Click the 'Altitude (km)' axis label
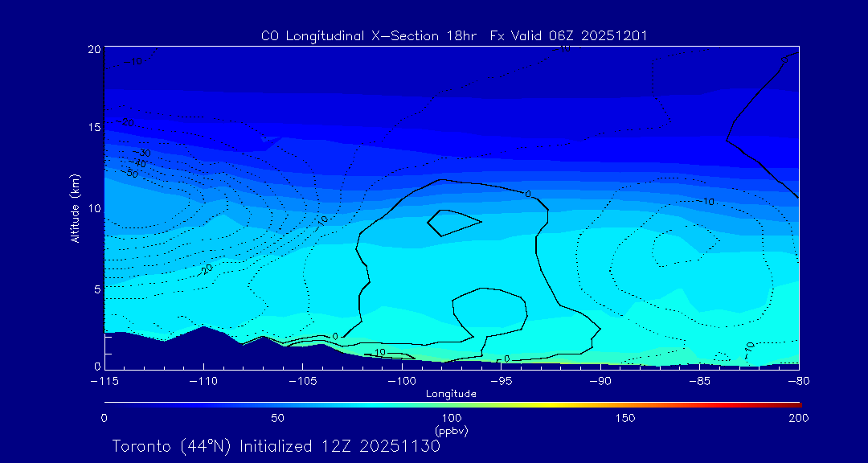The height and width of the screenshot is (463, 868). (x=75, y=208)
